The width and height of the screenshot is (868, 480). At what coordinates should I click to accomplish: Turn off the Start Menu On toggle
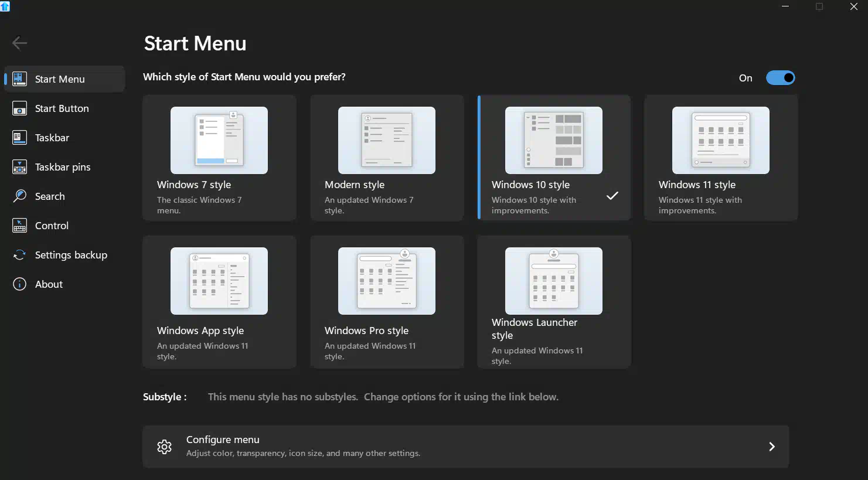(x=781, y=78)
